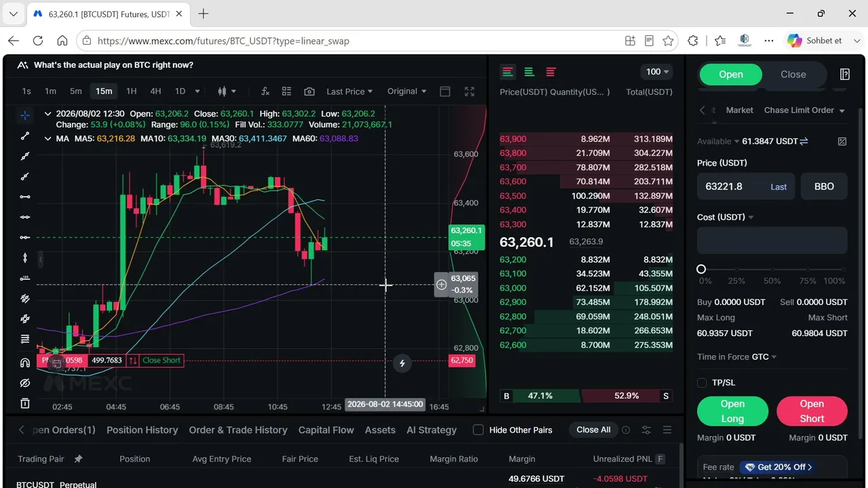Image resolution: width=868 pixels, height=488 pixels.
Task: Toggle the F unit on Unrealized PNL
Action: (x=660, y=459)
